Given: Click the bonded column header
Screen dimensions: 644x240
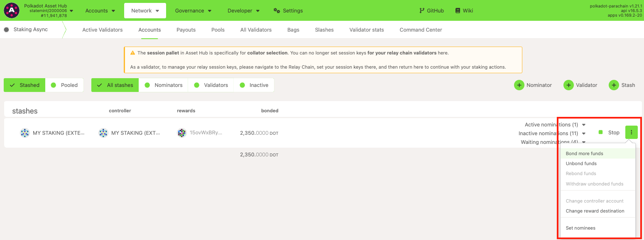Looking at the screenshot, I should (x=269, y=111).
